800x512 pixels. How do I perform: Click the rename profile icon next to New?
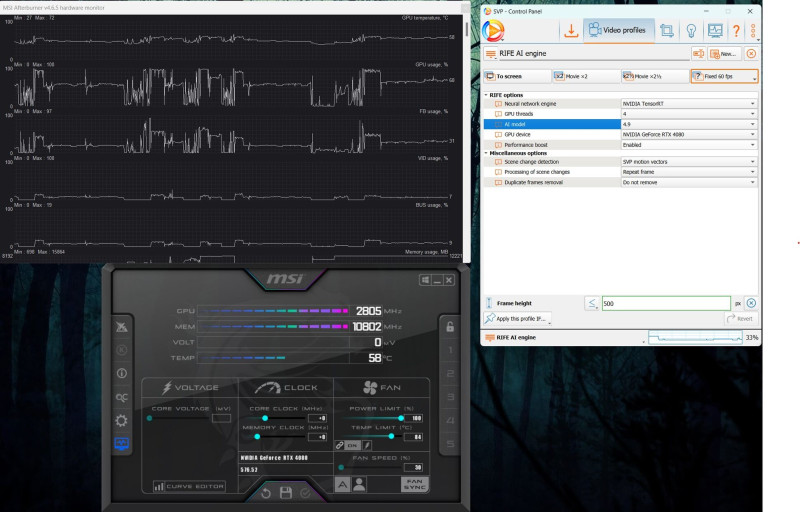pos(698,54)
